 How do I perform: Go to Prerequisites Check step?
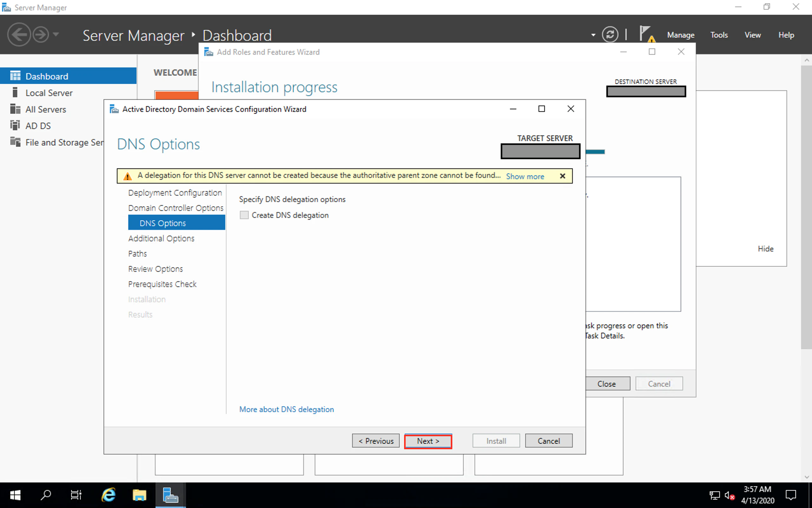[x=162, y=284]
